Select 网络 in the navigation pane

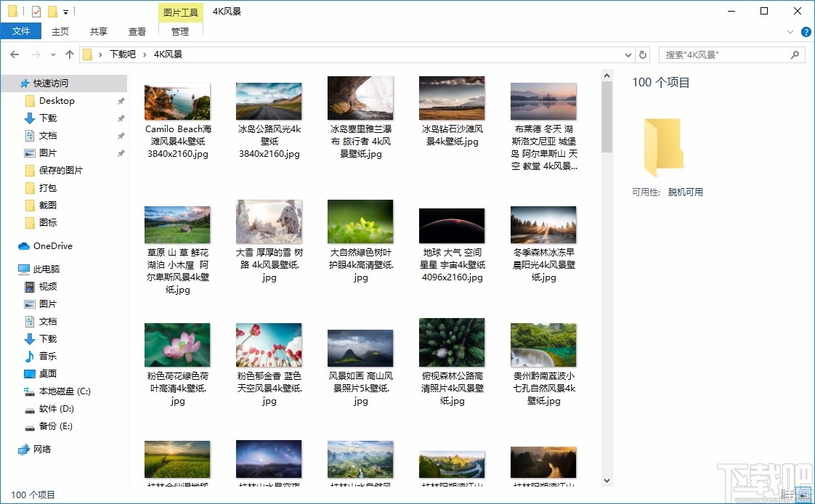(41, 450)
